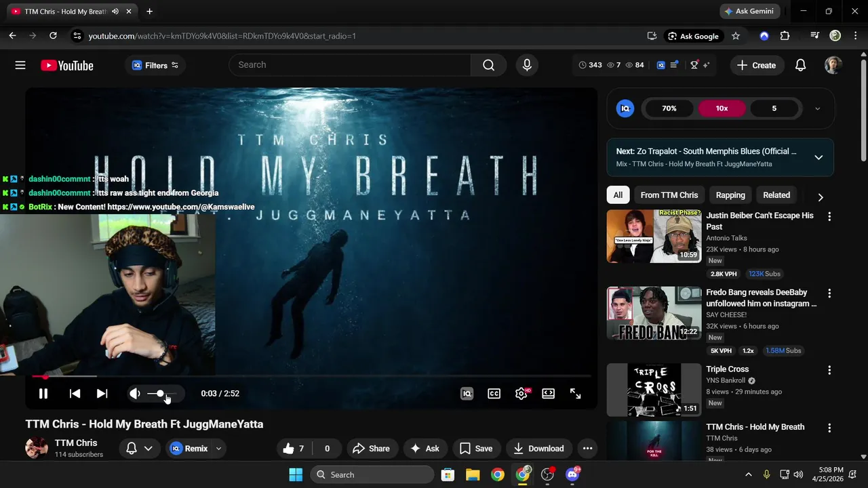This screenshot has height=488, width=868.
Task: Open options for TTM Chris Hold My Breath suggestion
Action: (x=829, y=428)
